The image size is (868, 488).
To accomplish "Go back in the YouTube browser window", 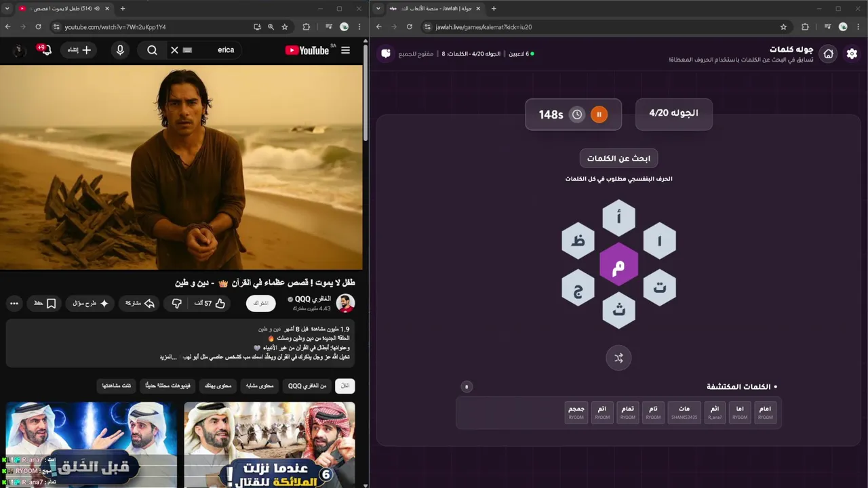I will tap(7, 27).
